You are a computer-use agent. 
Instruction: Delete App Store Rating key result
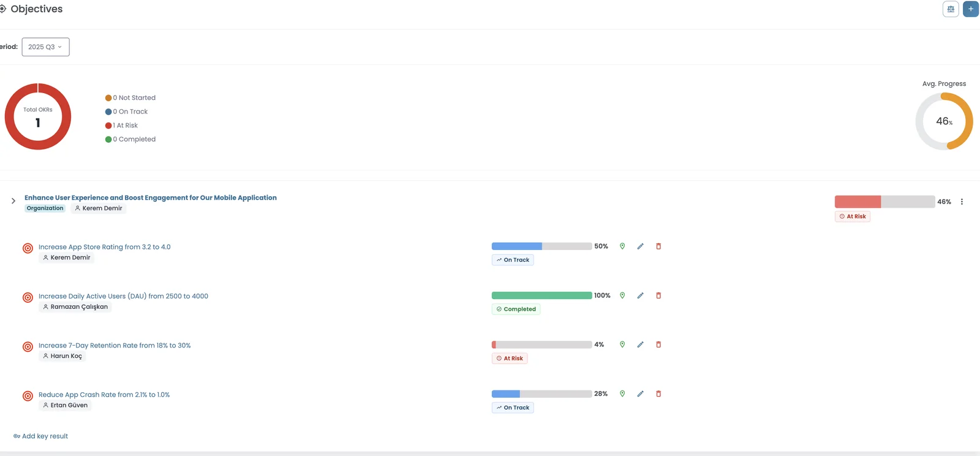pos(658,246)
